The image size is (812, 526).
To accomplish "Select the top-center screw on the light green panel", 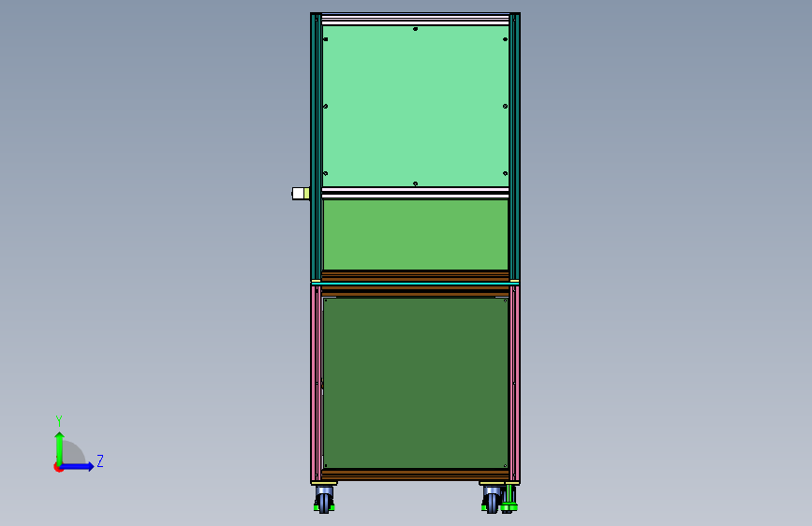I will [415, 29].
